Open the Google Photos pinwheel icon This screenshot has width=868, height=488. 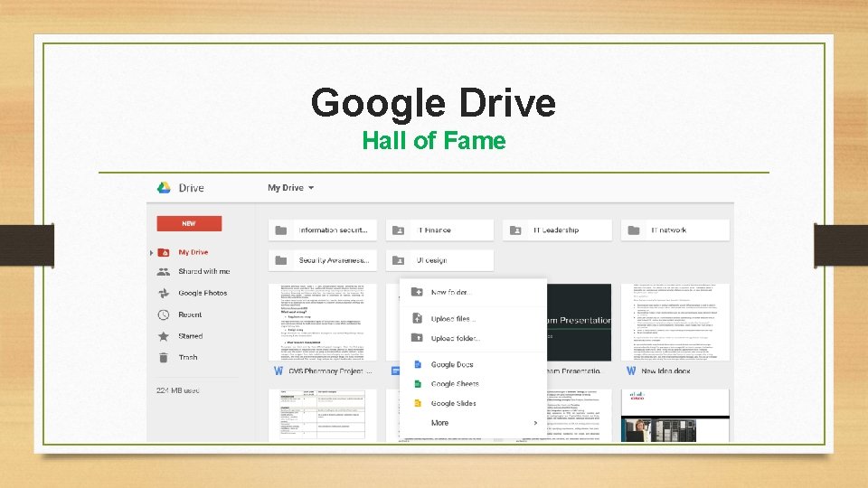click(164, 293)
